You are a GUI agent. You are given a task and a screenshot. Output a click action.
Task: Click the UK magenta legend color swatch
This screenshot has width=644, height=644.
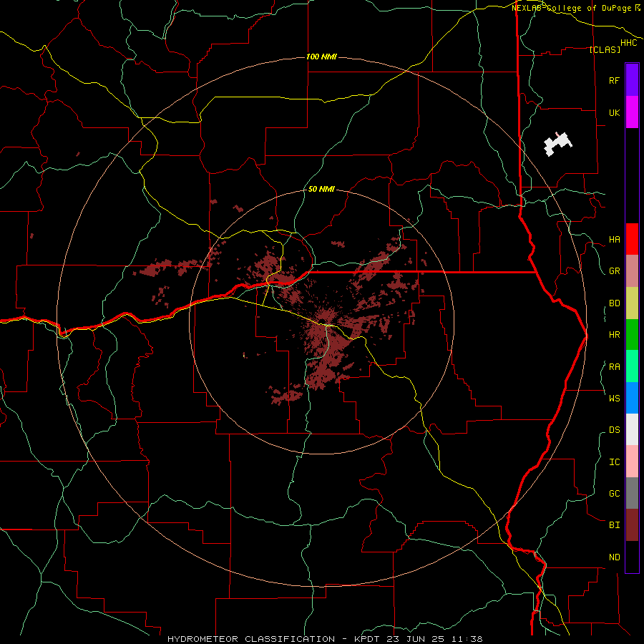pos(632,112)
